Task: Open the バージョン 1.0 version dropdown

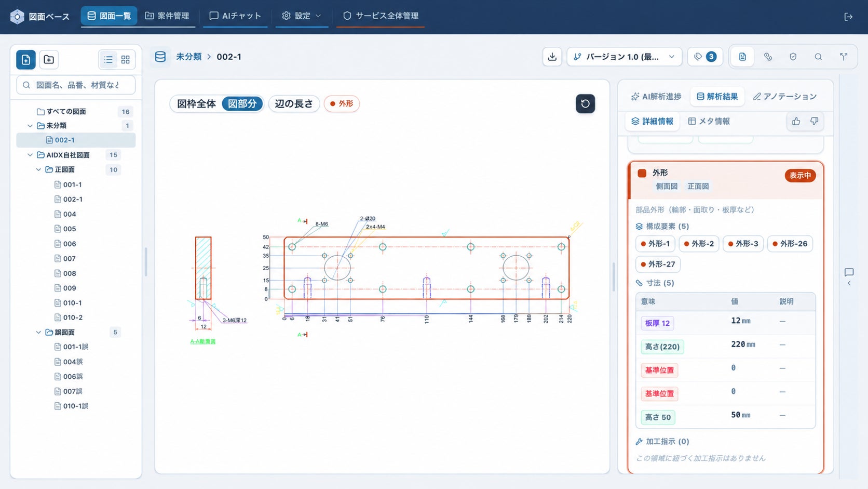Action: [x=625, y=57]
